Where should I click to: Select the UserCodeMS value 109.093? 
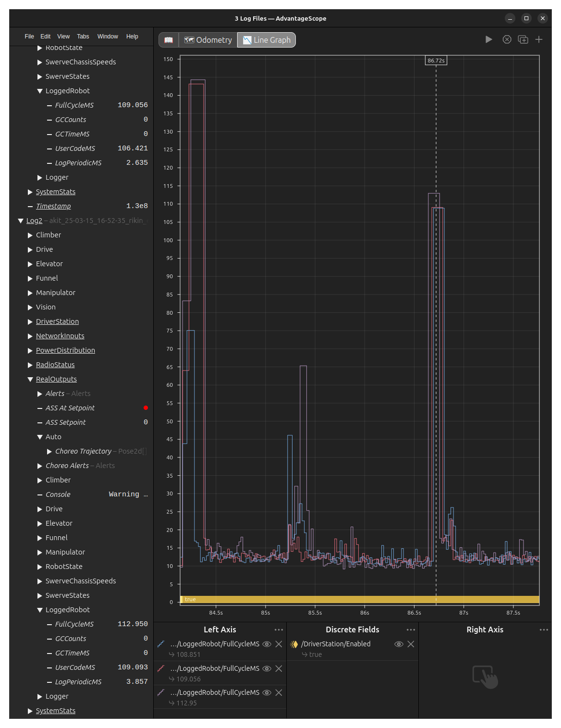[133, 667]
